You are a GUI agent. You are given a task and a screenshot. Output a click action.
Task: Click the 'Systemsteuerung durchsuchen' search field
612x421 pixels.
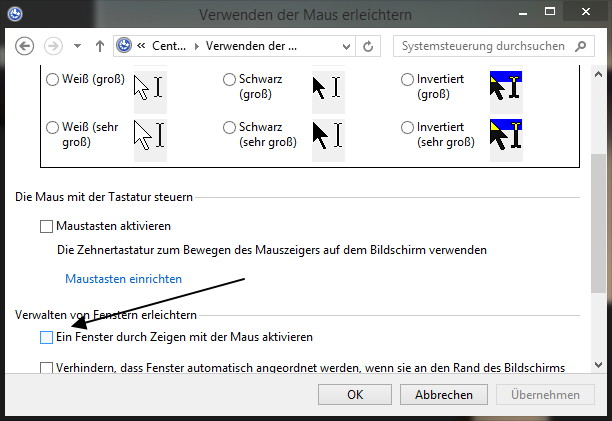click(494, 46)
